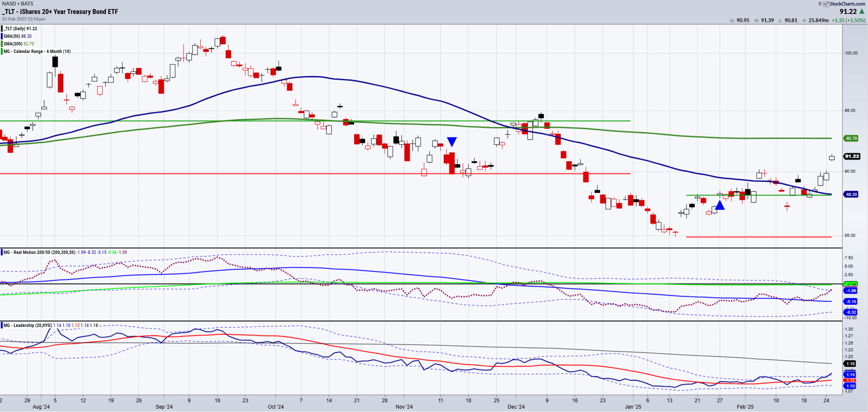Click the latest candlestick at 91.22
The width and height of the screenshot is (868, 412).
832,157
